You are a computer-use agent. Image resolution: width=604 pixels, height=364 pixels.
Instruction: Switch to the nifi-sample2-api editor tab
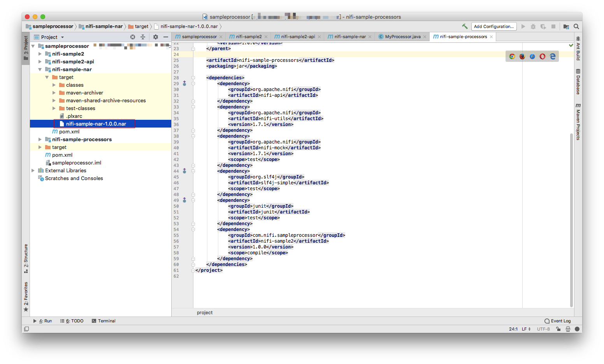tap(298, 37)
